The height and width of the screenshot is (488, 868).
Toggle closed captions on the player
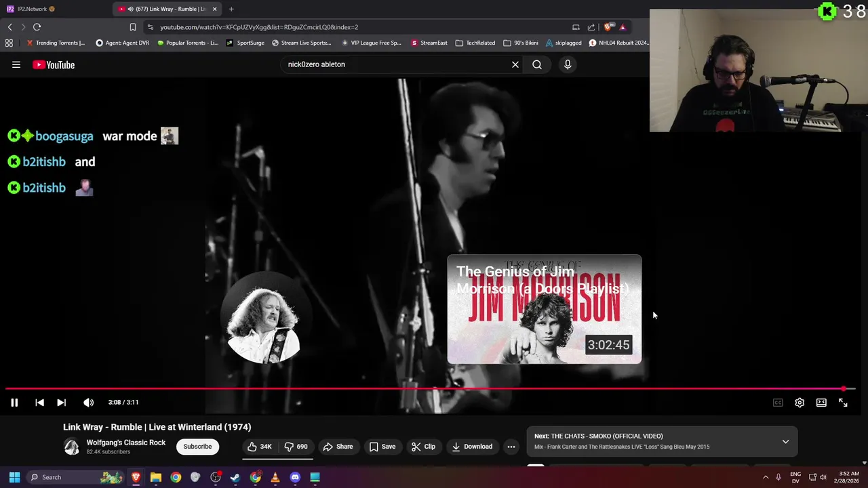(778, 403)
